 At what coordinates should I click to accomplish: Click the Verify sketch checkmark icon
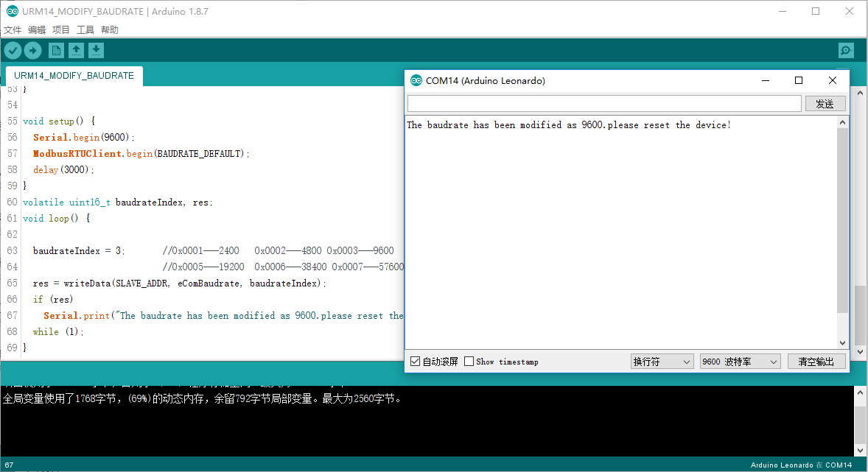click(x=13, y=51)
